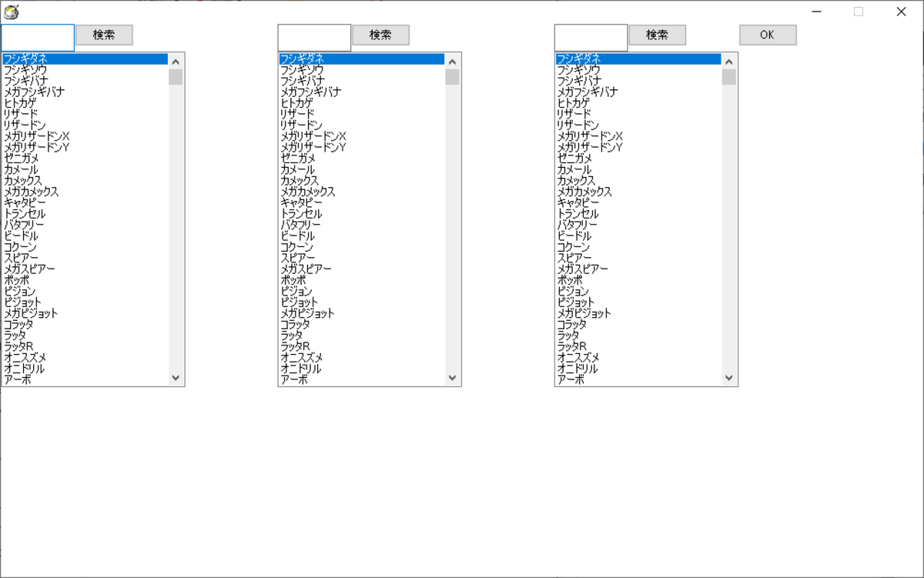Select アーボ in the left list
Screen dimensions: 924x578
point(85,380)
